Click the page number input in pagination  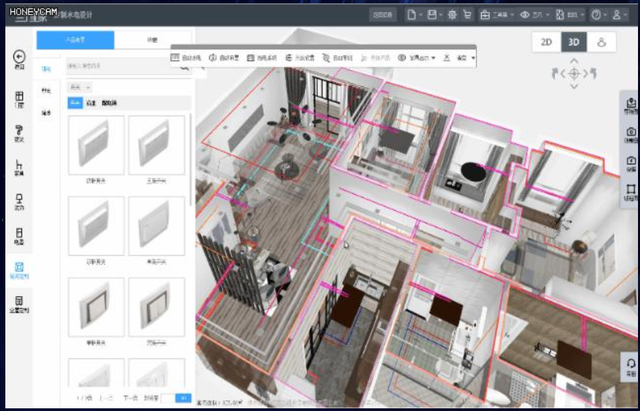[168, 398]
